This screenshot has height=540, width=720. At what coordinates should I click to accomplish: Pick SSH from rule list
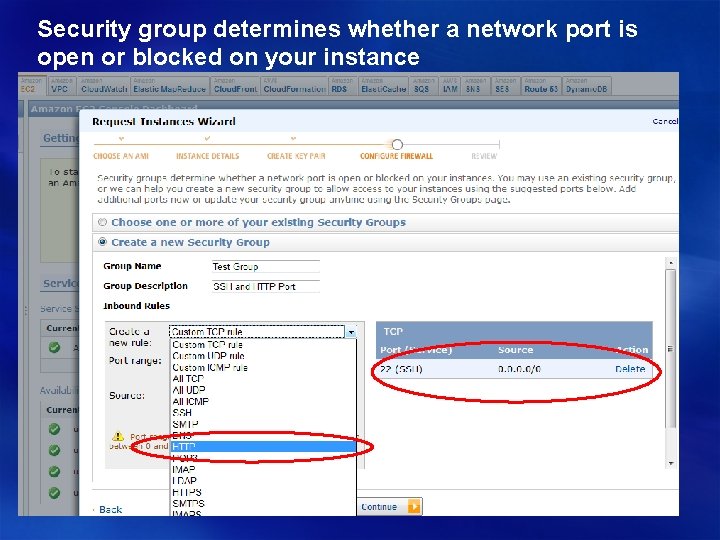click(x=264, y=413)
